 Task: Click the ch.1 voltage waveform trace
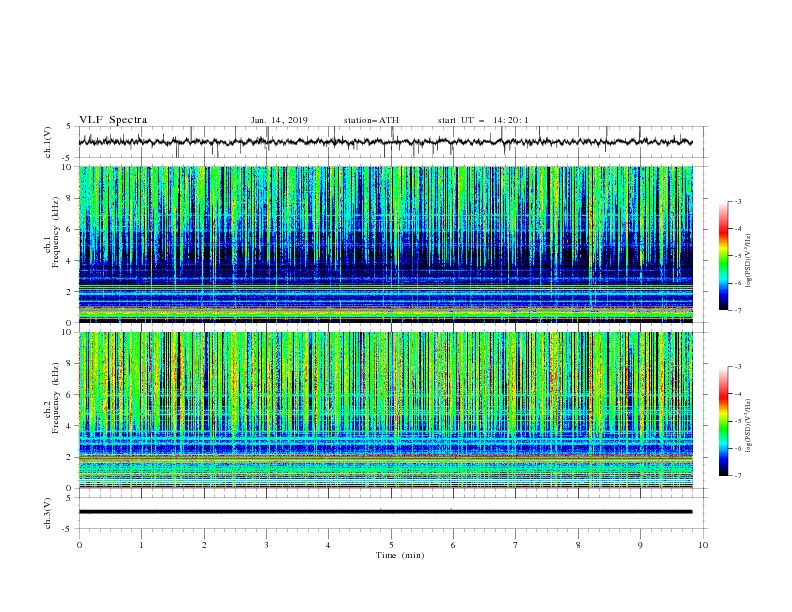(385, 142)
